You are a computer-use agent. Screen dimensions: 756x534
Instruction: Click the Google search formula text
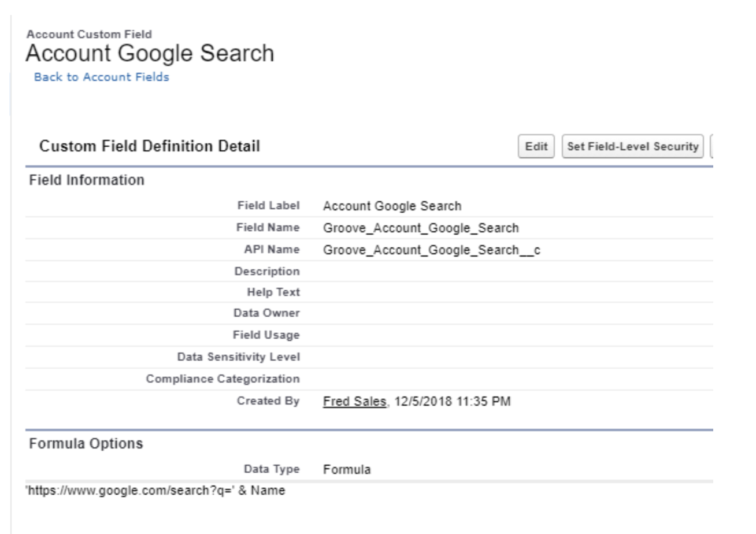tap(156, 491)
